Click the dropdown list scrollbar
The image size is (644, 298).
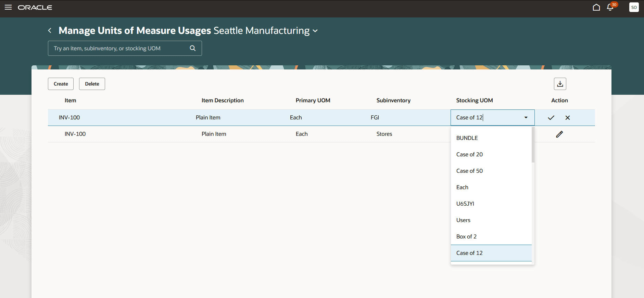533,145
